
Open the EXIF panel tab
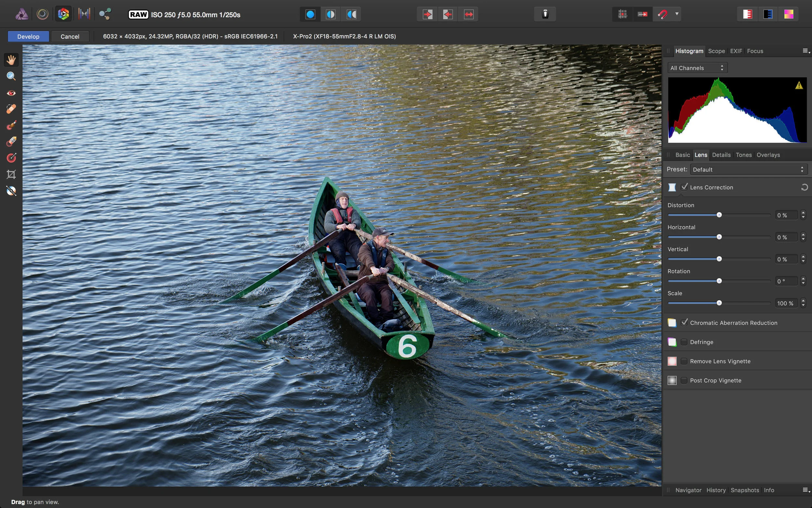[736, 51]
